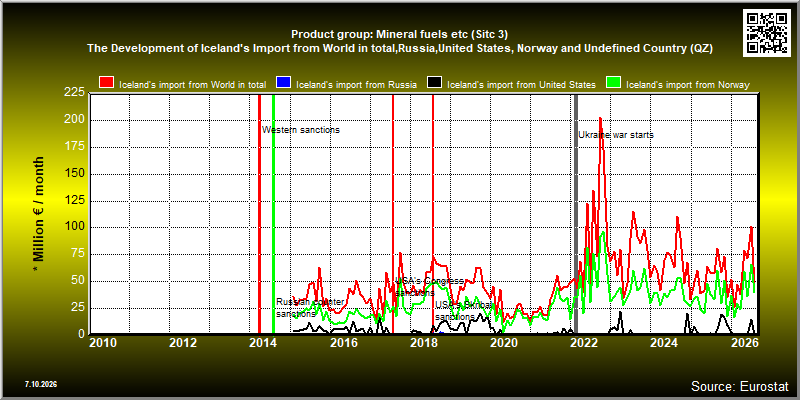This screenshot has width=800, height=400.
Task: Click the x-axis label "2022"
Action: 583,342
